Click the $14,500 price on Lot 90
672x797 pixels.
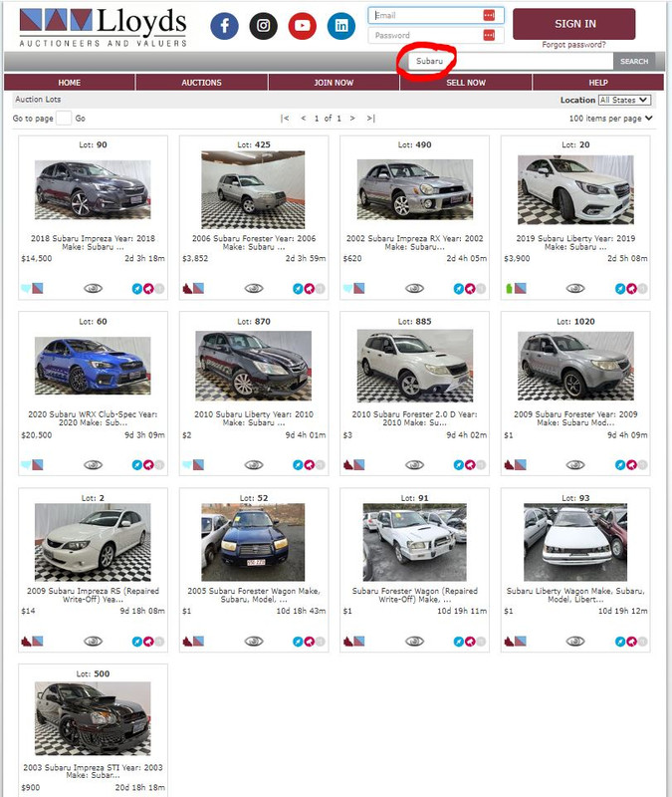[37, 258]
